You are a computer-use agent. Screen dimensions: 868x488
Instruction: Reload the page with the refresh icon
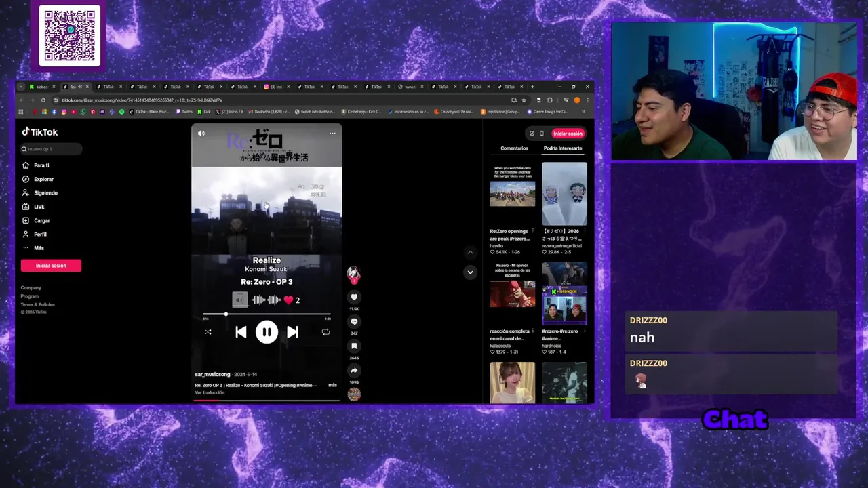click(x=43, y=100)
